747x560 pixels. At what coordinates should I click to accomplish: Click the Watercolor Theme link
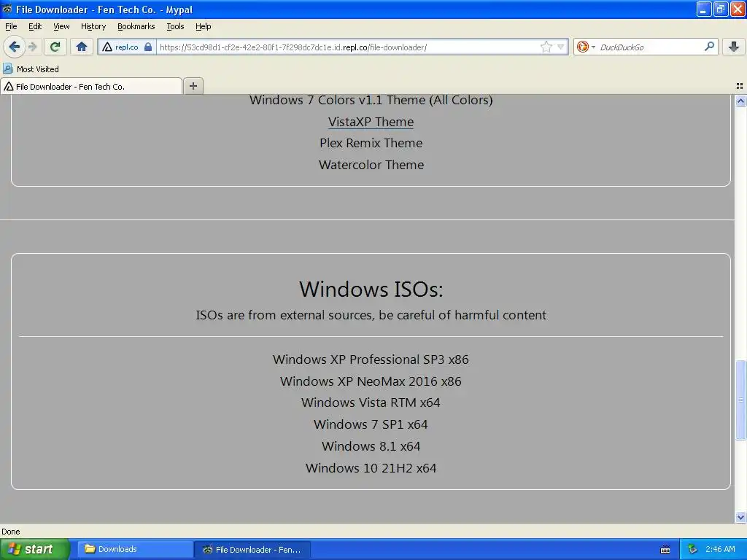(371, 165)
